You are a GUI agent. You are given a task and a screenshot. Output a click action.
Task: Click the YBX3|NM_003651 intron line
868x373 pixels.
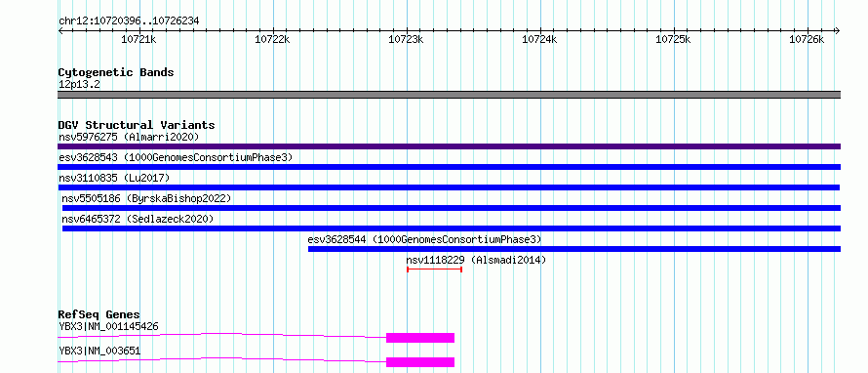(222, 359)
